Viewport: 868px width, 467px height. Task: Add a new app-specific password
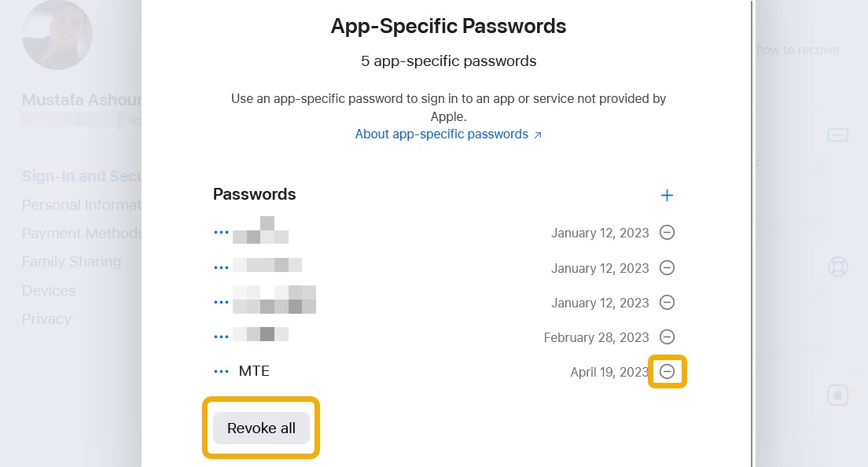tap(667, 195)
